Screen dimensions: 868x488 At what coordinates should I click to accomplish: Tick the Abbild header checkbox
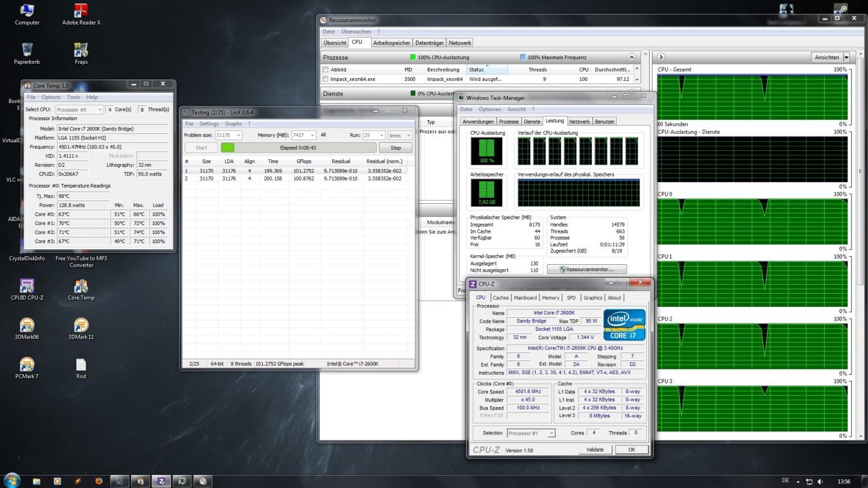(x=325, y=69)
